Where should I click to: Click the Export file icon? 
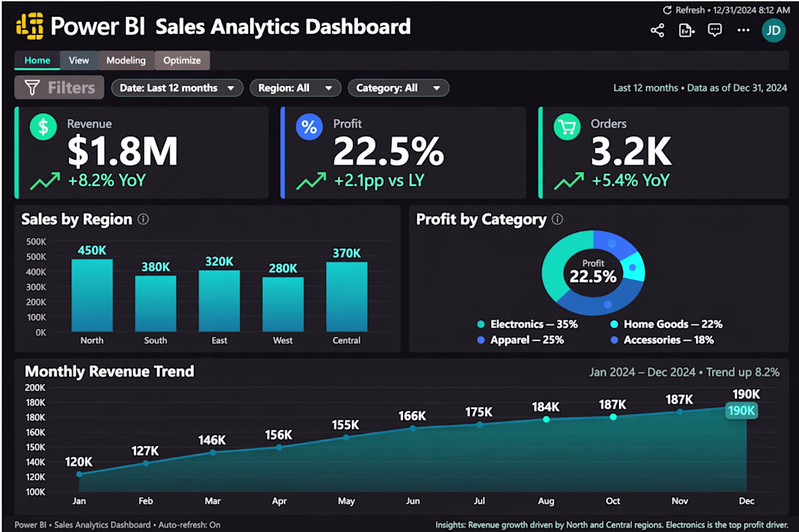pyautogui.click(x=686, y=30)
